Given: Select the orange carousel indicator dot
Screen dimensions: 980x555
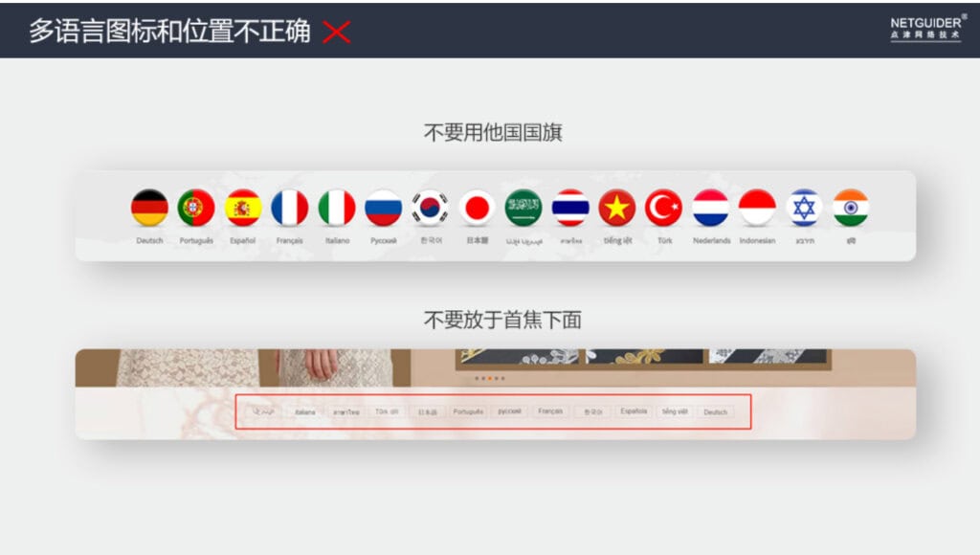Looking at the screenshot, I should (x=489, y=378).
